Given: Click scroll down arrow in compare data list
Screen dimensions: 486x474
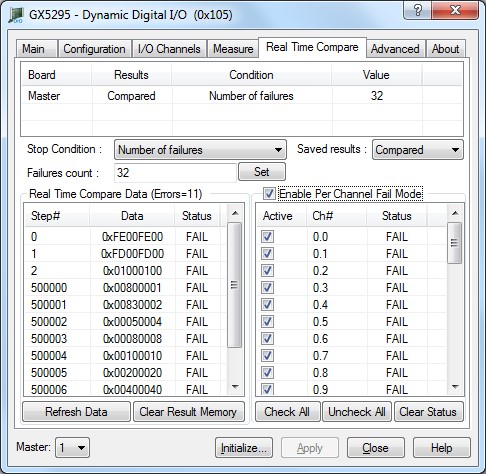Looking at the screenshot, I should (x=235, y=387).
